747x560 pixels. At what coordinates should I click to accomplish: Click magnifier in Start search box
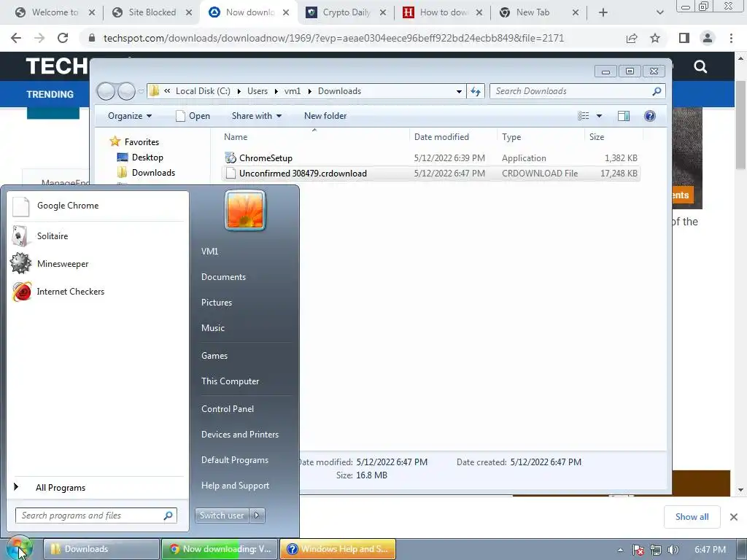pyautogui.click(x=168, y=516)
